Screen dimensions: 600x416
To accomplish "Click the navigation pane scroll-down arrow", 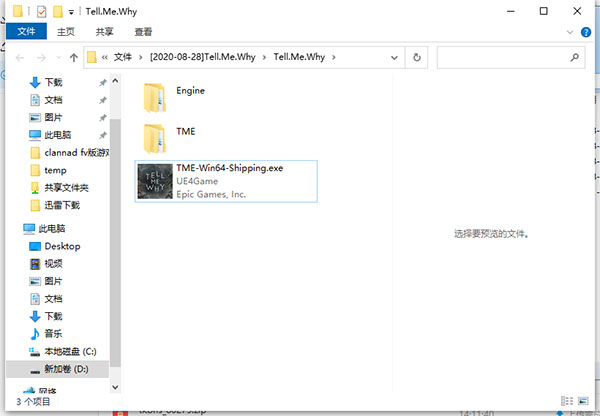I will click(115, 387).
